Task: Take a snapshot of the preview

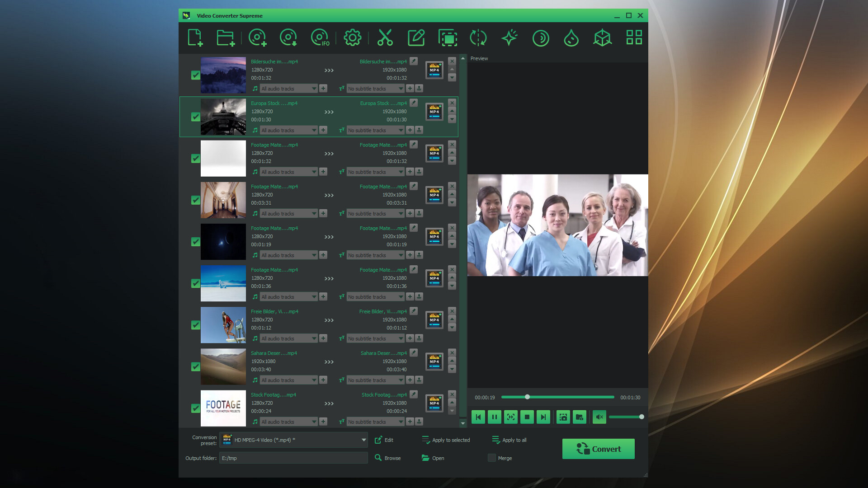Action: tap(563, 417)
